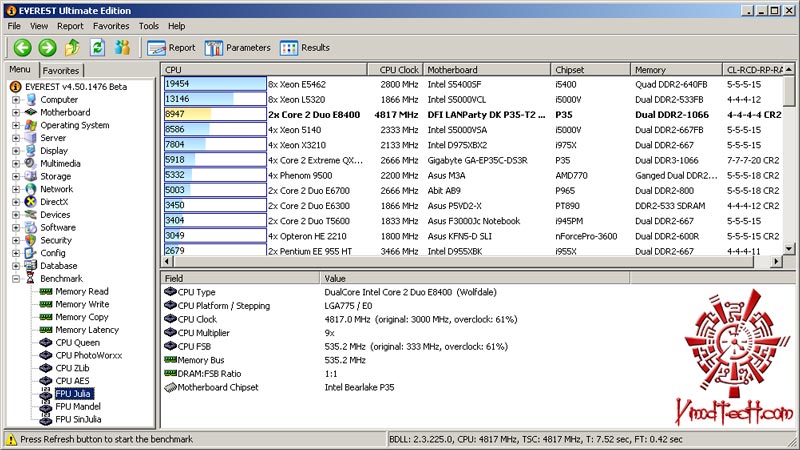Screen dimensions: 800x450
Task: Expand the Display tree node
Action: 16,151
